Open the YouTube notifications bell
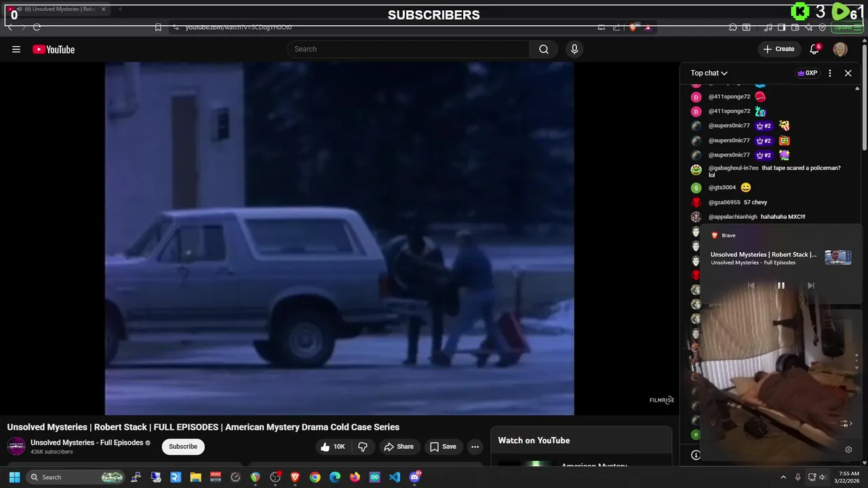The image size is (868, 488). [814, 49]
